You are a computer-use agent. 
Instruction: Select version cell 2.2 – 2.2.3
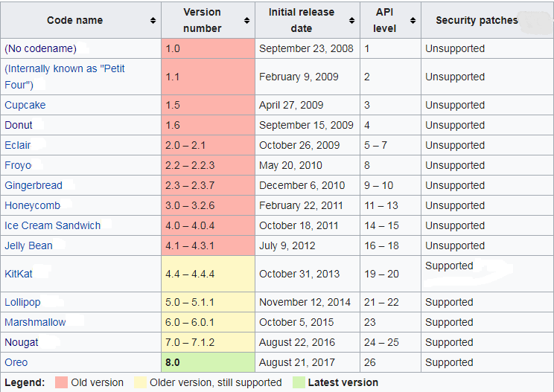click(208, 165)
